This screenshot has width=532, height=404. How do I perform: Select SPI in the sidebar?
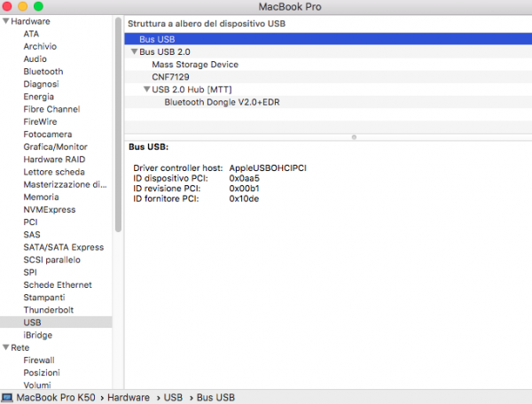click(30, 272)
